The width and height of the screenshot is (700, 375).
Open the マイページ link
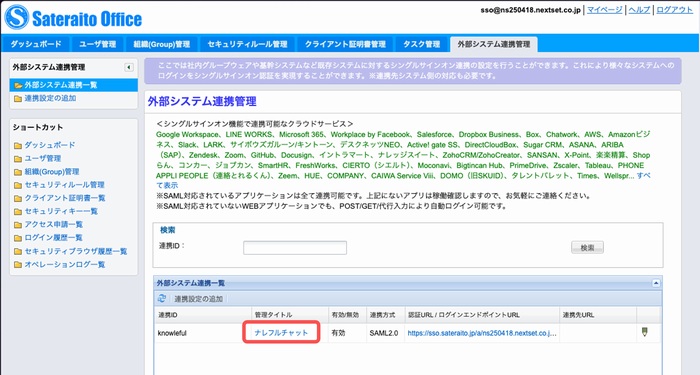pos(604,10)
